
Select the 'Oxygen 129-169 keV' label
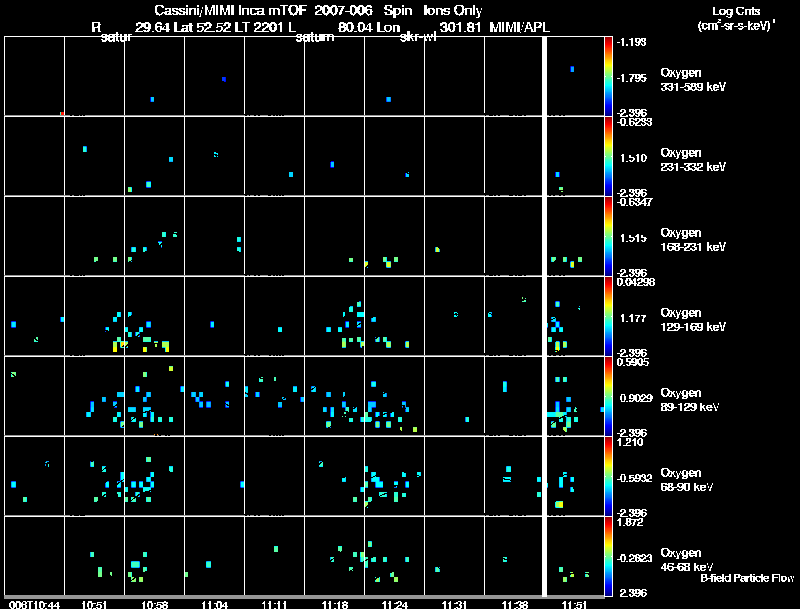[693, 320]
